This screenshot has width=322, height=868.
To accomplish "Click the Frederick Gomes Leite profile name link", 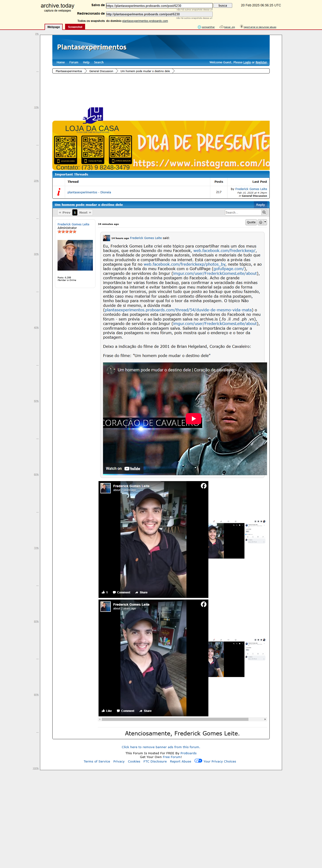I will pyautogui.click(x=74, y=224).
